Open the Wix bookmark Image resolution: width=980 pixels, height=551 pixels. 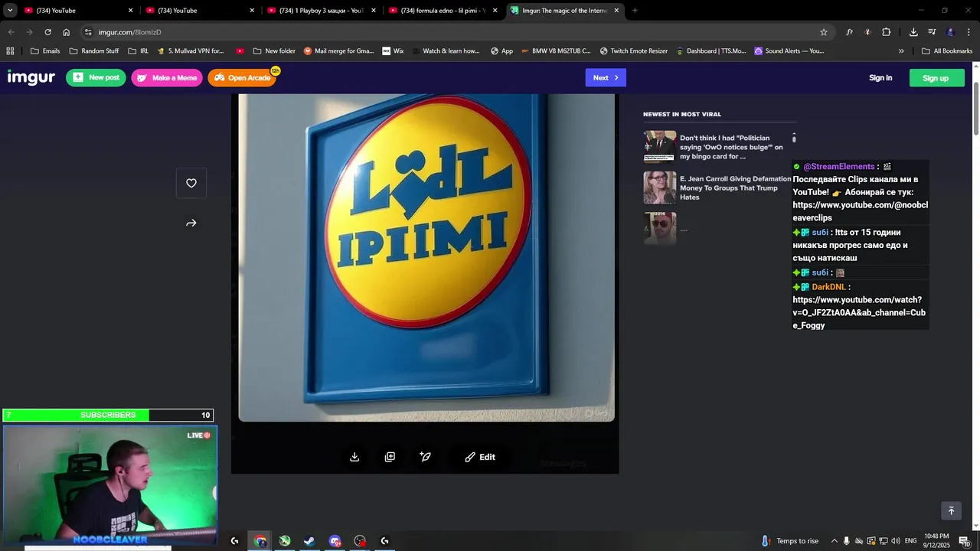coord(392,51)
